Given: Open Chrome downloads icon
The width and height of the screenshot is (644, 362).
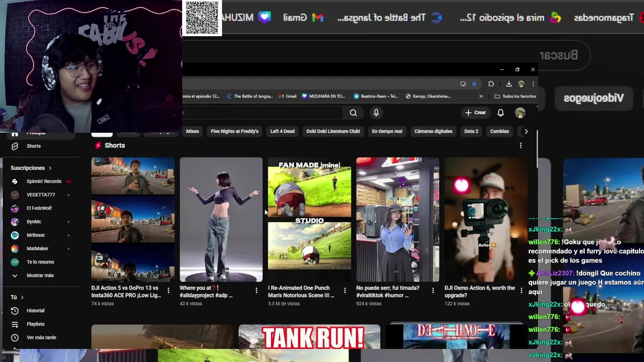Looking at the screenshot, I should [x=509, y=84].
